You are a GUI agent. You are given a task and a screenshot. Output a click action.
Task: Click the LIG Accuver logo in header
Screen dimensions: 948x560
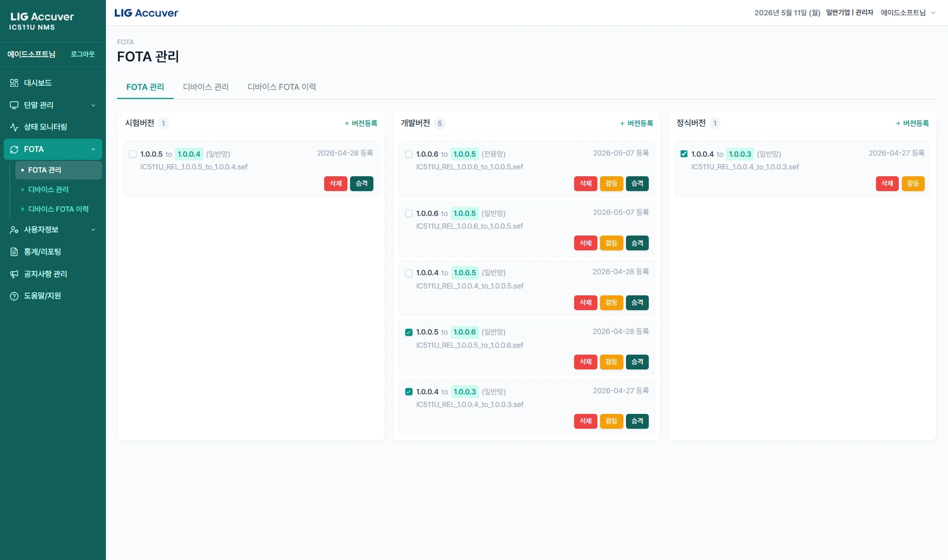coord(146,13)
